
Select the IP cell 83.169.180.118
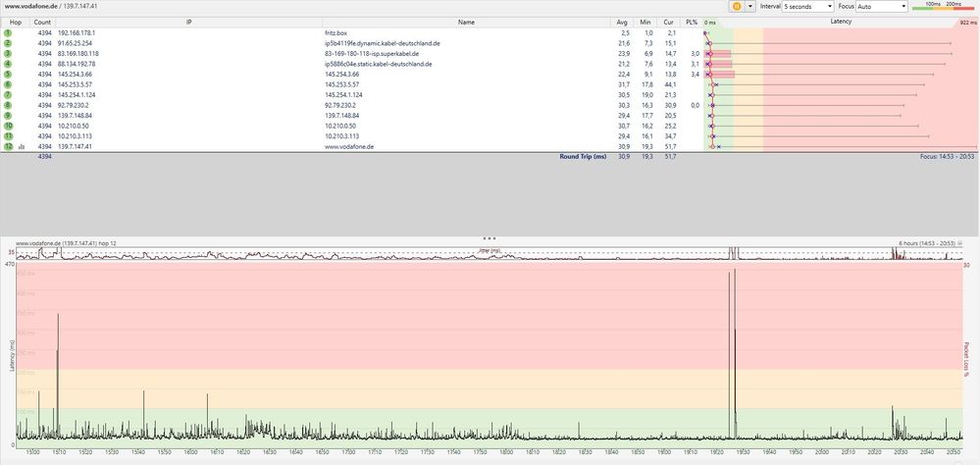pyautogui.click(x=78, y=54)
